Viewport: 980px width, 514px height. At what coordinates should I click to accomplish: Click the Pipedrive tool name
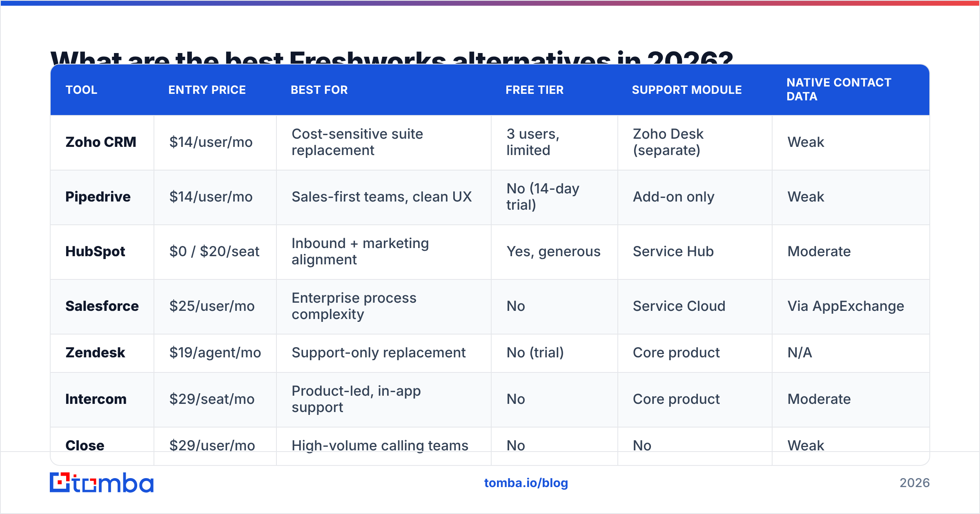tap(98, 197)
